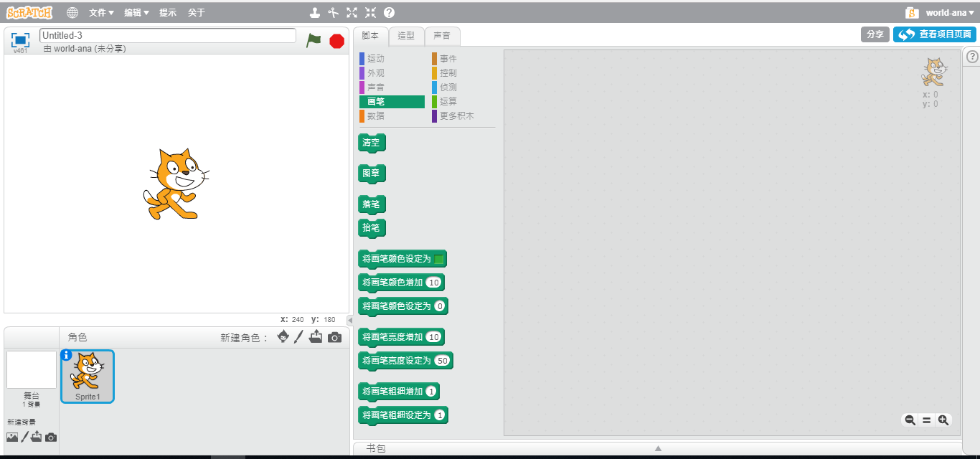Click the 分享 share button

click(x=875, y=34)
